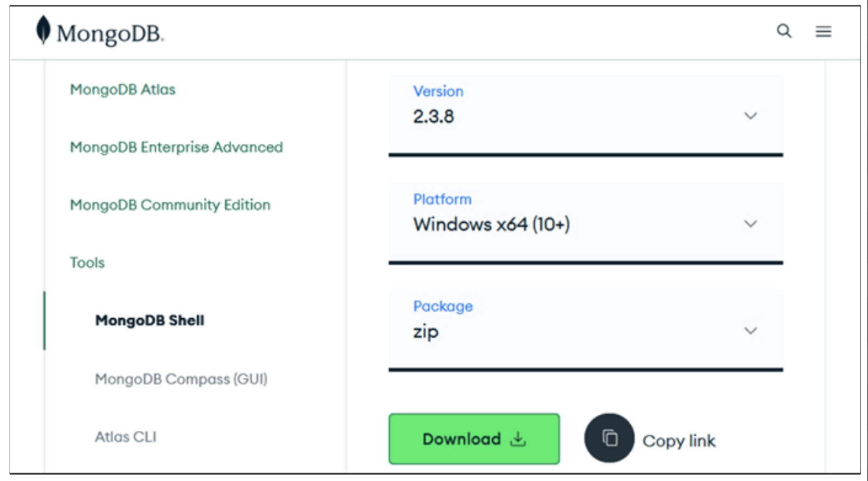
Task: Expand the Version dropdown chevron
Action: click(x=750, y=116)
